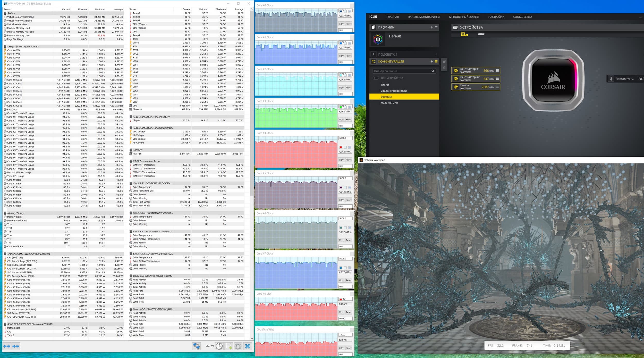
Task: Select the Ноль об/мин preset
Action: coord(389,103)
